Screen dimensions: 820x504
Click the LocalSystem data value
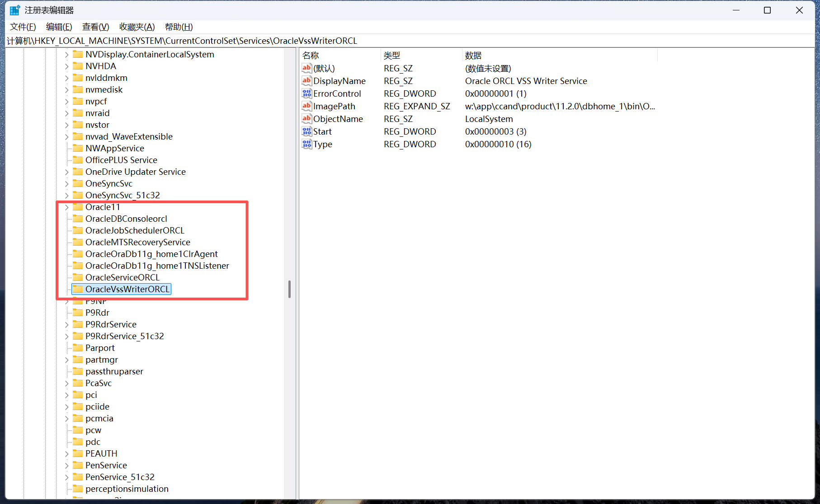click(489, 119)
